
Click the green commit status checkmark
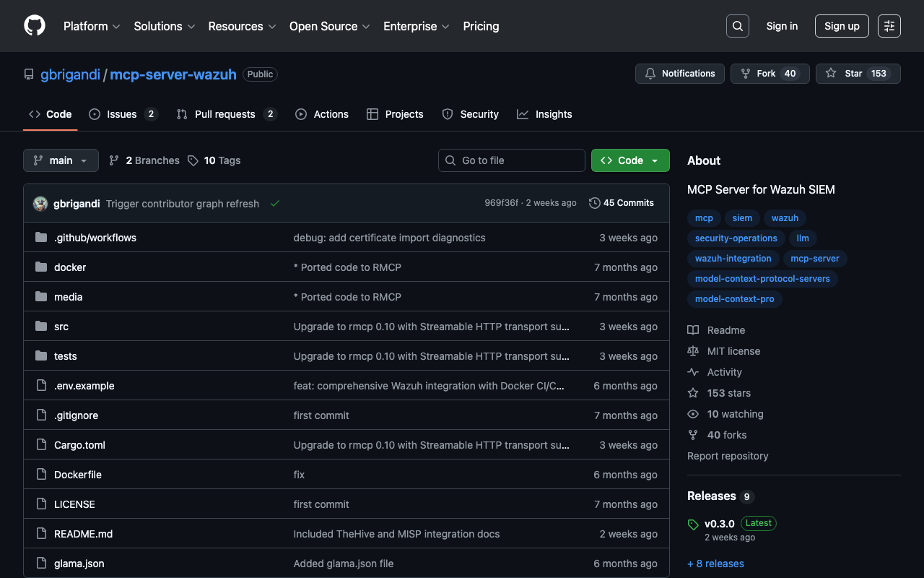(275, 204)
